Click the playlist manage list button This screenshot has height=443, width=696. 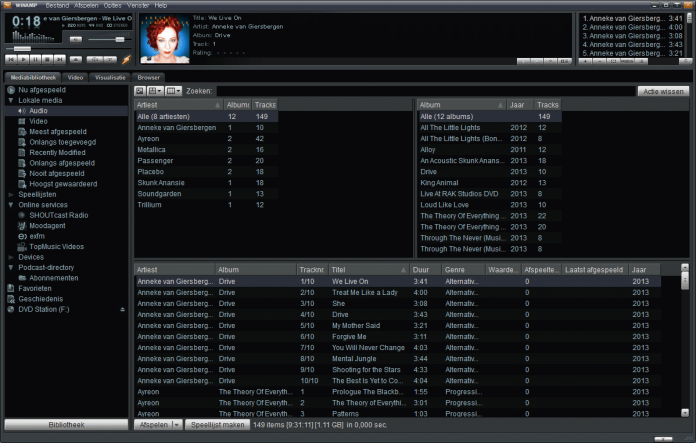click(x=641, y=61)
